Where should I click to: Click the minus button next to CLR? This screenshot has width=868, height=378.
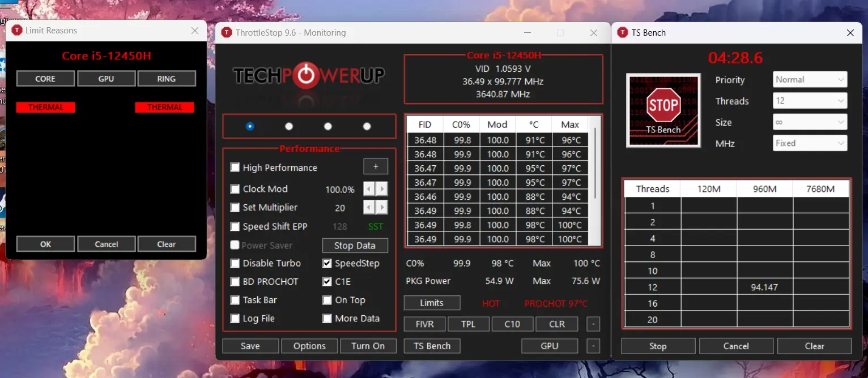click(x=593, y=324)
